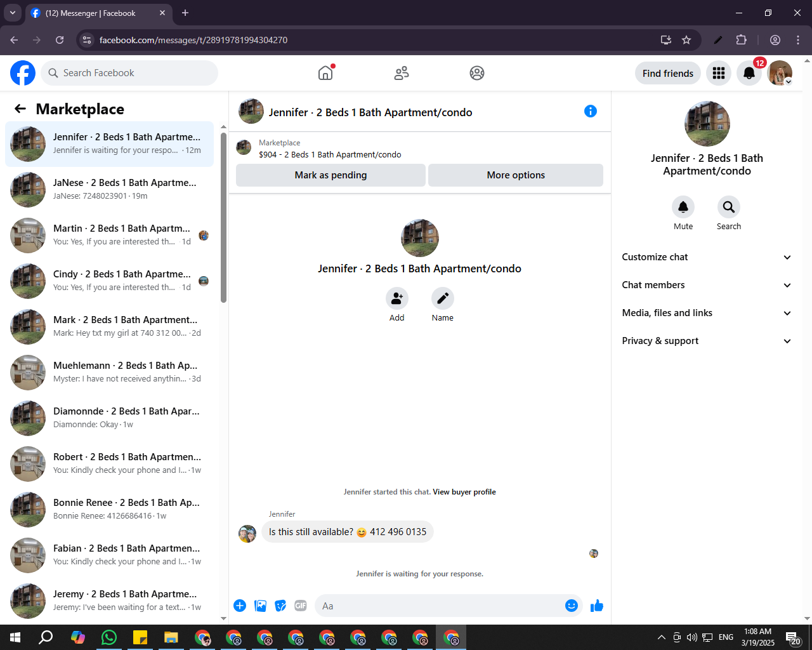This screenshot has height=650, width=812.
Task: Go back using the Marketplace back arrow
Action: click(20, 109)
